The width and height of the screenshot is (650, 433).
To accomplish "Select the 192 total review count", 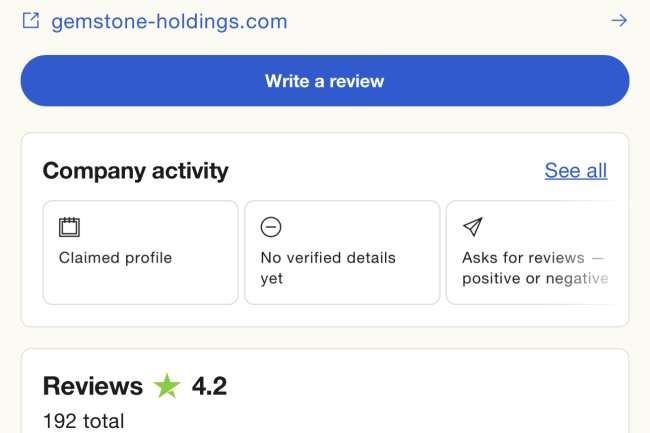I will click(x=84, y=421).
